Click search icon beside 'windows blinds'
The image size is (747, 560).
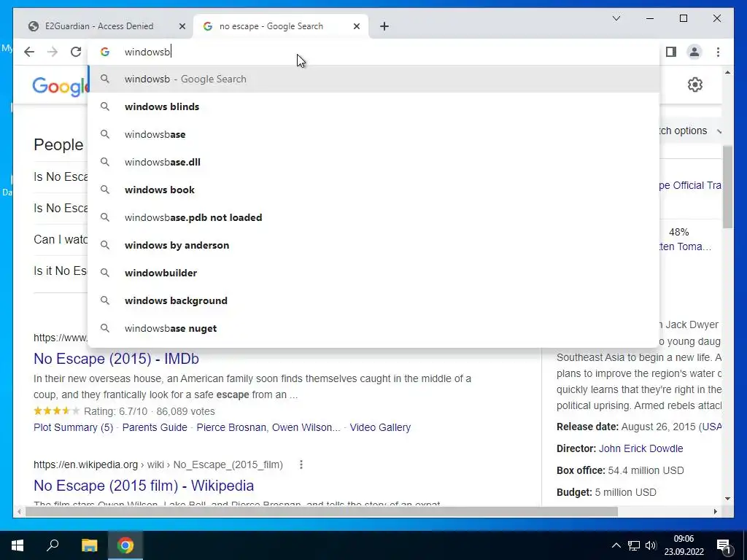click(105, 106)
